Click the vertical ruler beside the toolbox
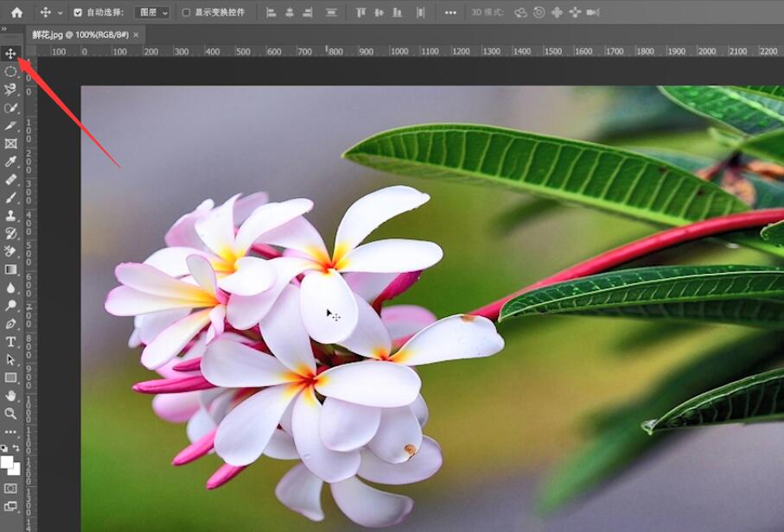784x532 pixels. [x=30, y=294]
